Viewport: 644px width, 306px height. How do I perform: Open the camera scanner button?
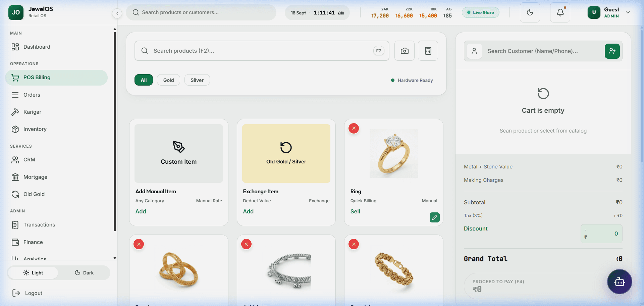pos(405,51)
